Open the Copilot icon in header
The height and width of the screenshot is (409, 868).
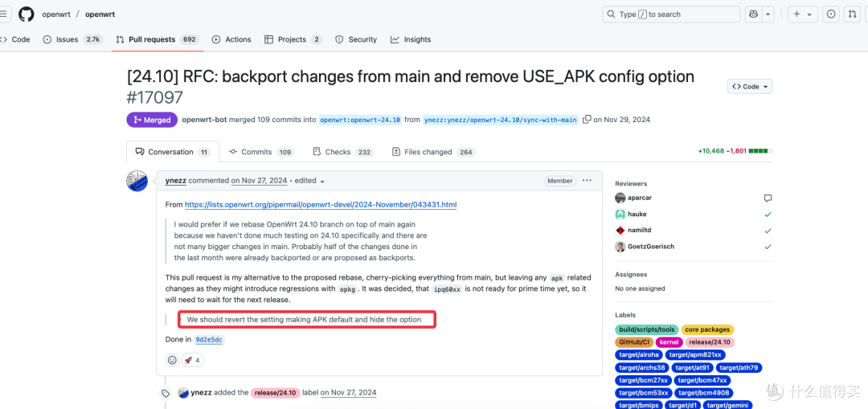[x=753, y=14]
